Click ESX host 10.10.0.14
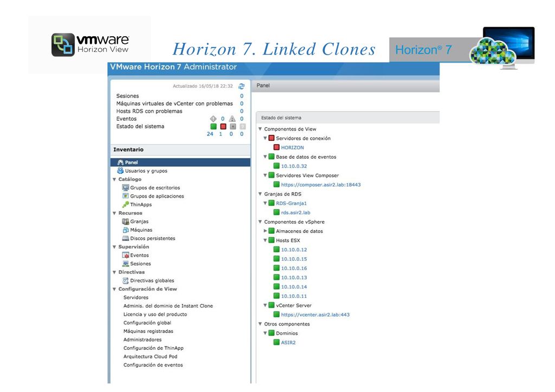This screenshot has width=555, height=392. click(294, 286)
